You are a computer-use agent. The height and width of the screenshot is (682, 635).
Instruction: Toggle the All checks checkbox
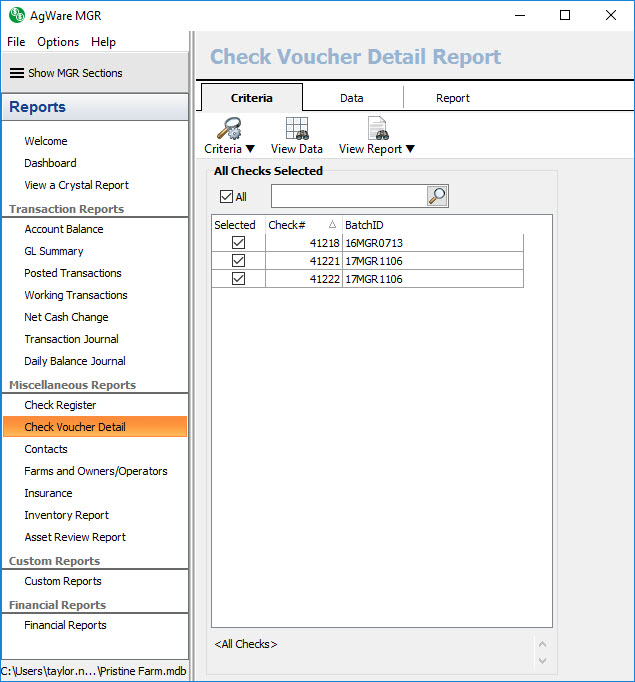tap(226, 197)
